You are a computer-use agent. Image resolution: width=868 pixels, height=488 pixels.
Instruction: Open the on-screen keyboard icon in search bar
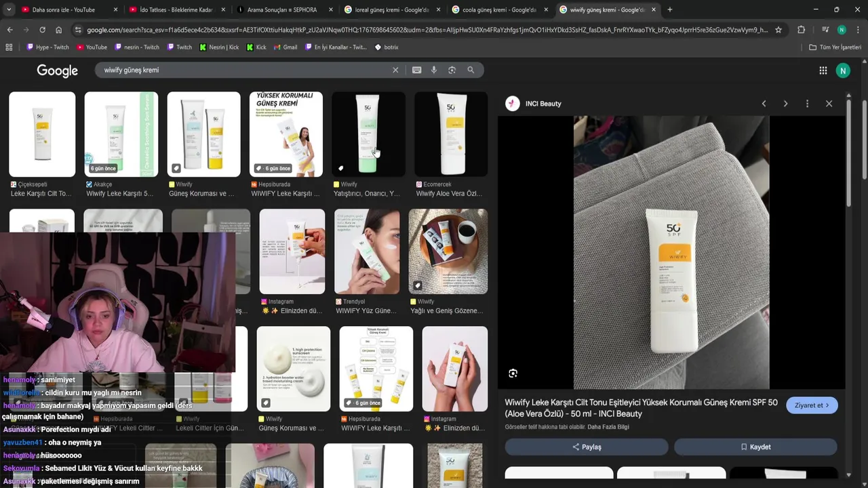point(416,70)
